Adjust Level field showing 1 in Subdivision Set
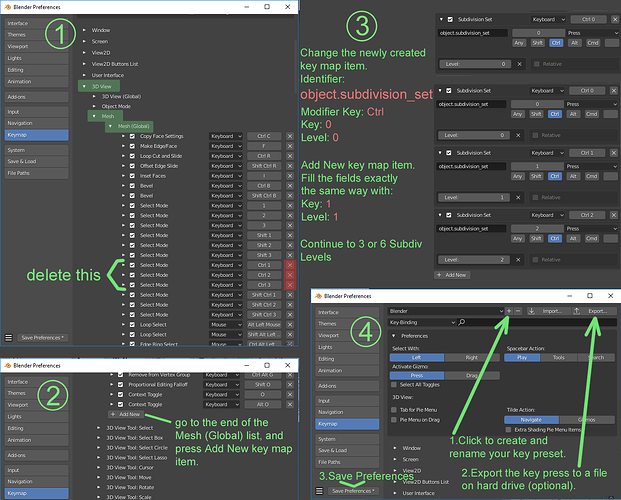The image size is (621, 500). pos(474,197)
